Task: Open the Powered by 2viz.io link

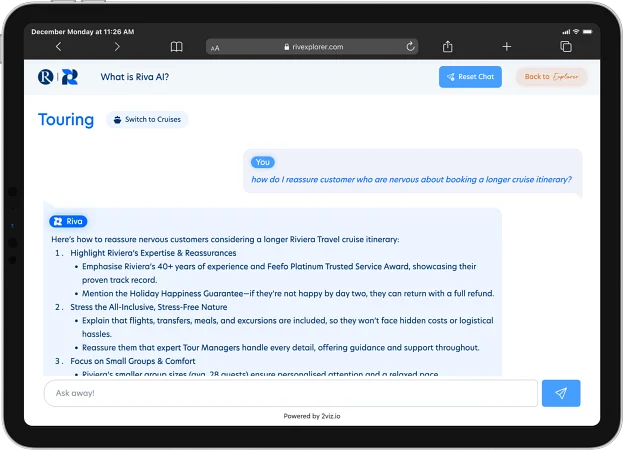Action: [x=311, y=416]
